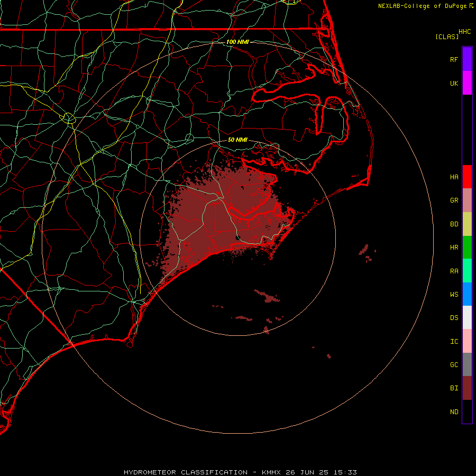Click the HA red legend swatch

(x=467, y=177)
